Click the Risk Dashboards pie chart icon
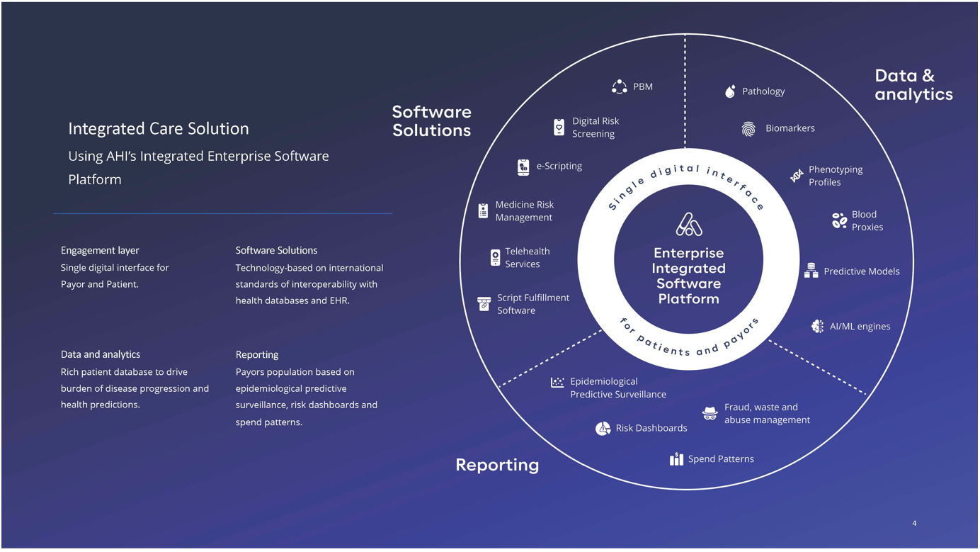This screenshot has height=552, width=980. point(603,428)
